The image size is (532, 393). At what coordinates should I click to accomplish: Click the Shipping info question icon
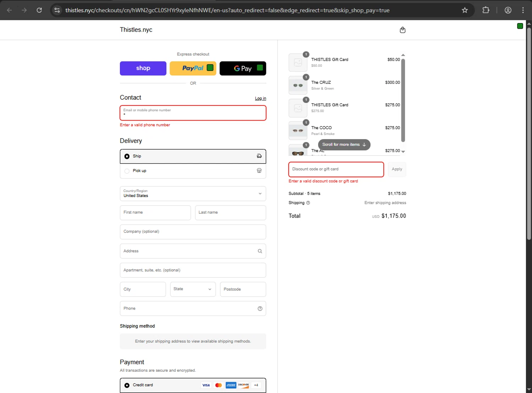(x=308, y=203)
